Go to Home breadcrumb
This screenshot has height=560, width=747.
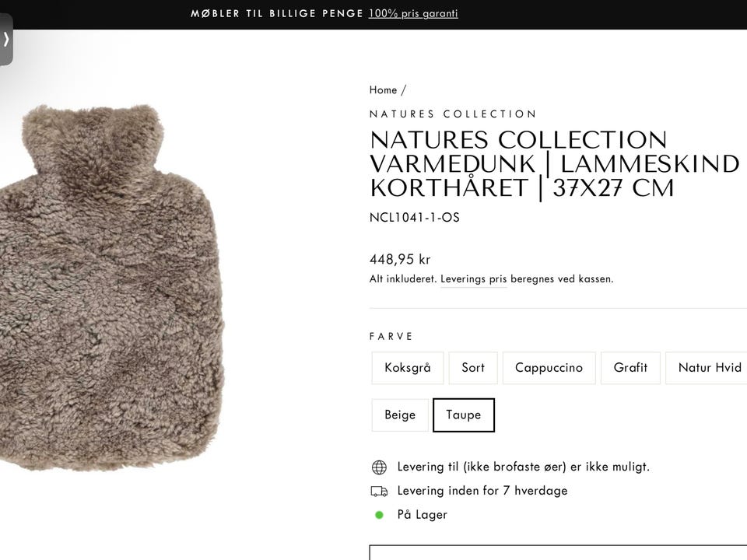point(383,90)
